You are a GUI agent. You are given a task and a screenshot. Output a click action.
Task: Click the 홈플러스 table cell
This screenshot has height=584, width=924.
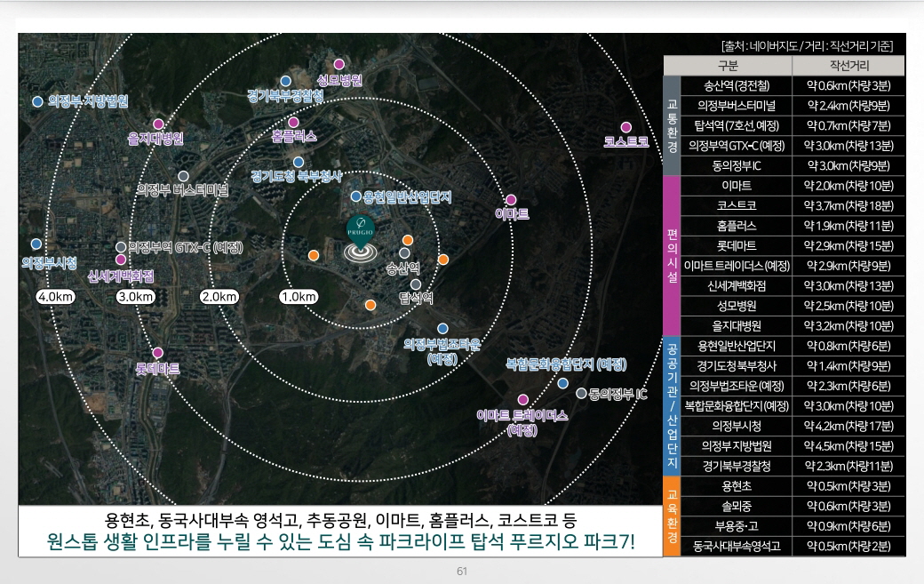tap(737, 226)
